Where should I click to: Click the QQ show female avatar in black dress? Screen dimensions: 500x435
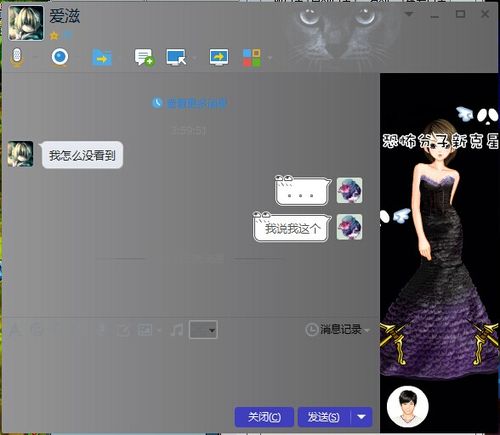click(440, 250)
